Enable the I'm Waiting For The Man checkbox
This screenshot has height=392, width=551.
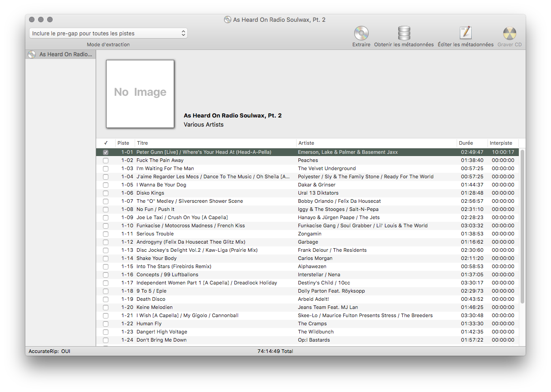point(106,169)
